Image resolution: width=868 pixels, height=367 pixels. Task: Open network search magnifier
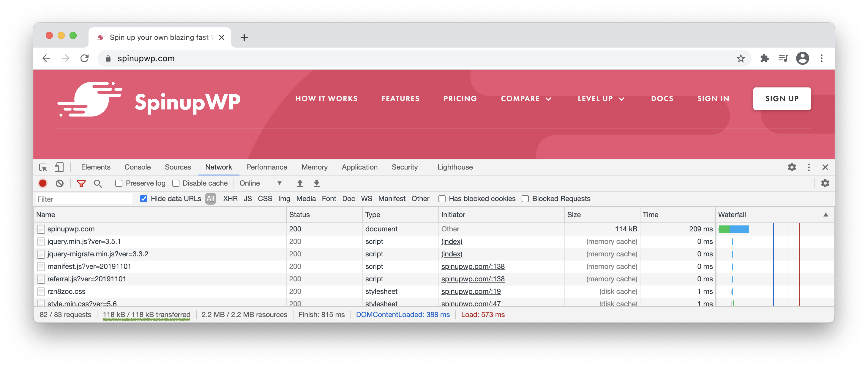click(98, 183)
